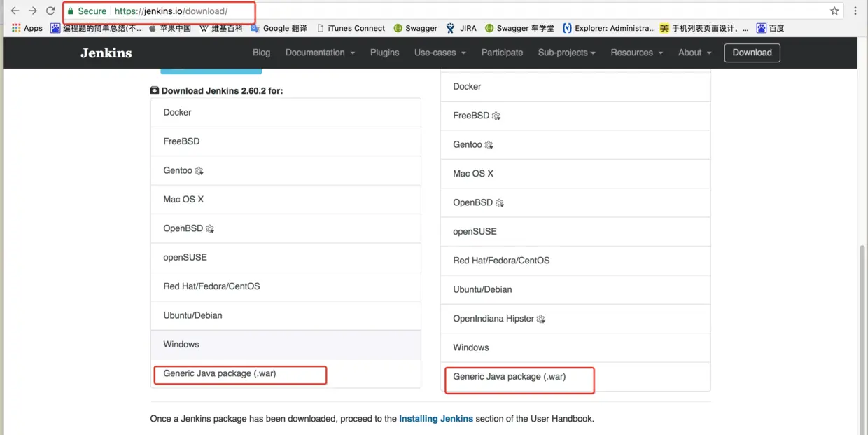Open the Plugins nav item
868x435 pixels.
click(384, 53)
